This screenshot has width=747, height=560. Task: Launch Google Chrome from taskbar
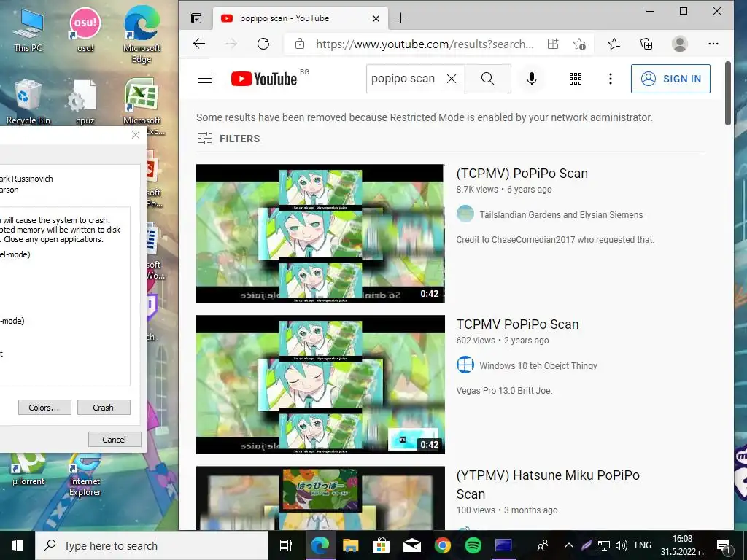(443, 545)
